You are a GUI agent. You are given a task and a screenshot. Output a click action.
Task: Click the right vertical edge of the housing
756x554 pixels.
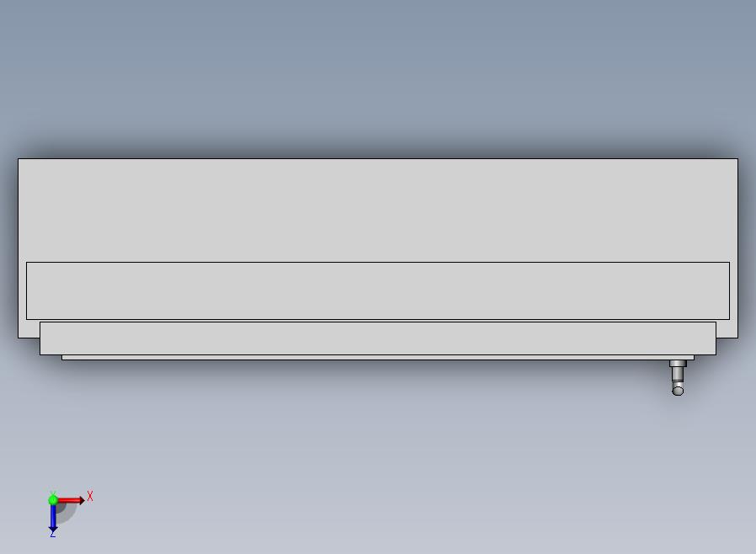coord(737,248)
